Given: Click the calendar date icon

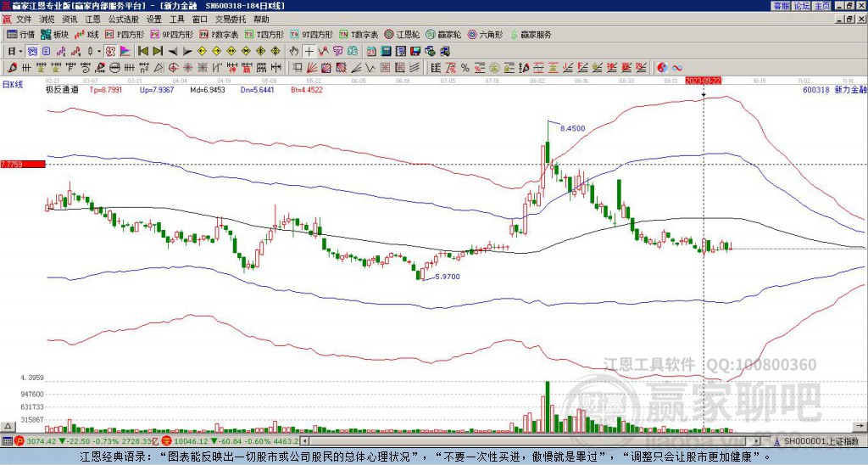Looking at the screenshot, I should [371, 52].
